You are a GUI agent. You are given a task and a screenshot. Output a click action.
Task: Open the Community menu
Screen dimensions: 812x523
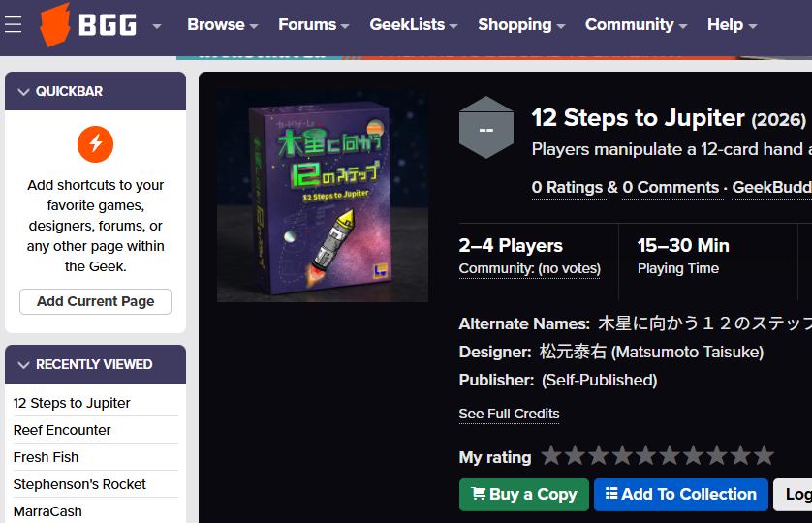(x=636, y=25)
